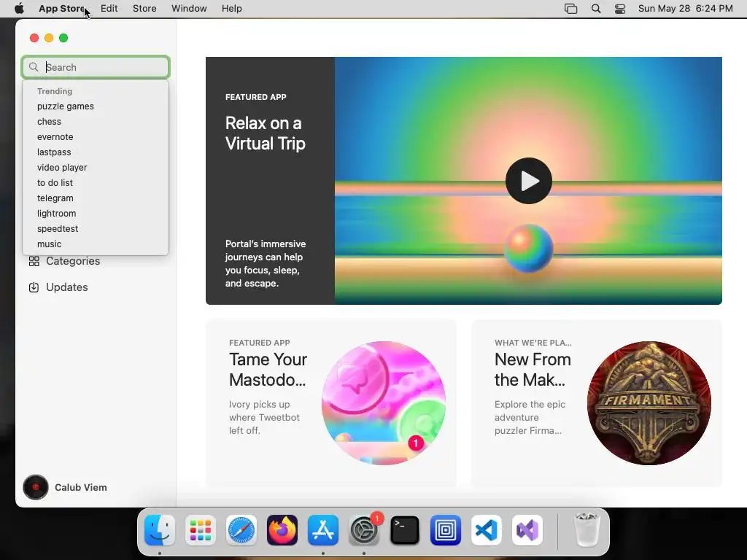Image resolution: width=747 pixels, height=560 pixels.
Task: Launch Safari from the Dock
Action: (241, 530)
